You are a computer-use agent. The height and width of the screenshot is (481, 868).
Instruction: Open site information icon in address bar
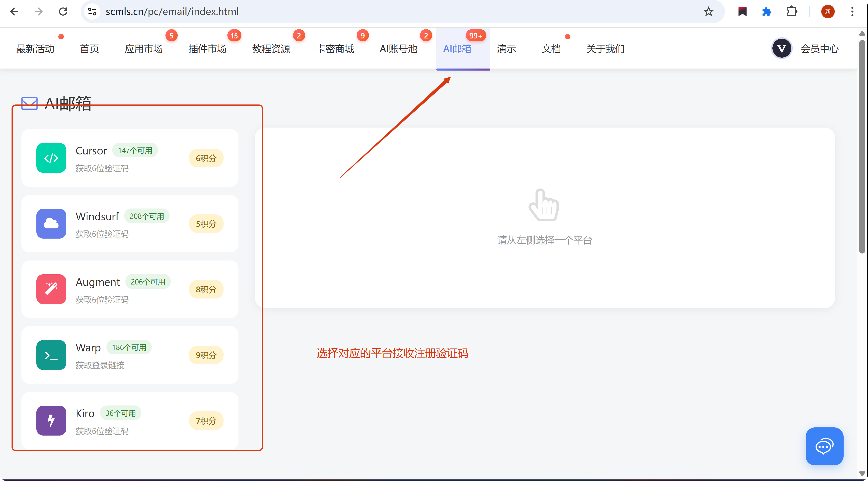click(x=92, y=12)
